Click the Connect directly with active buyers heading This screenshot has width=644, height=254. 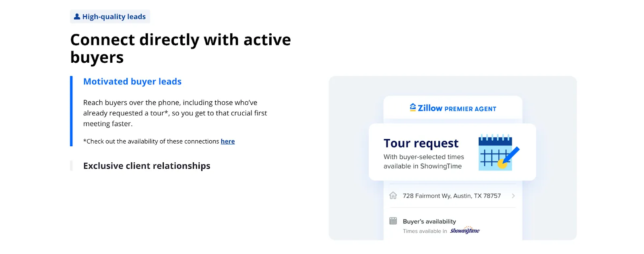pyautogui.click(x=180, y=48)
